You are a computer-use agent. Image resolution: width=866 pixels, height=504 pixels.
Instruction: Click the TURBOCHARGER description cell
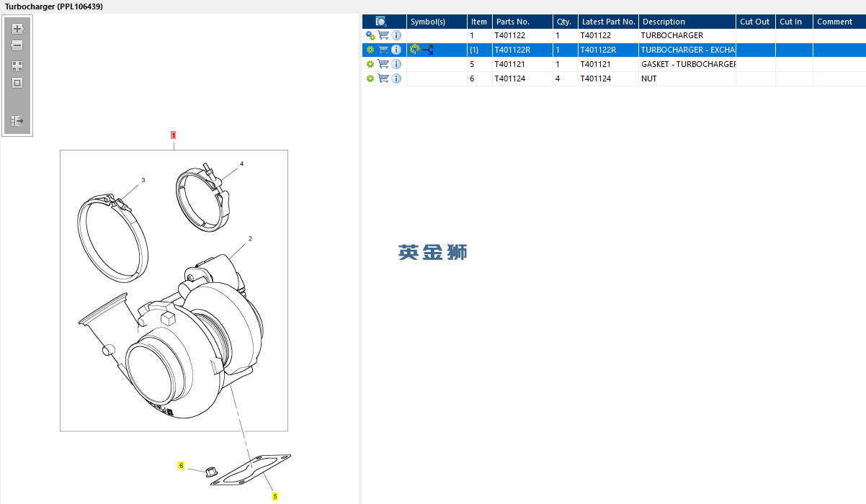pos(687,35)
